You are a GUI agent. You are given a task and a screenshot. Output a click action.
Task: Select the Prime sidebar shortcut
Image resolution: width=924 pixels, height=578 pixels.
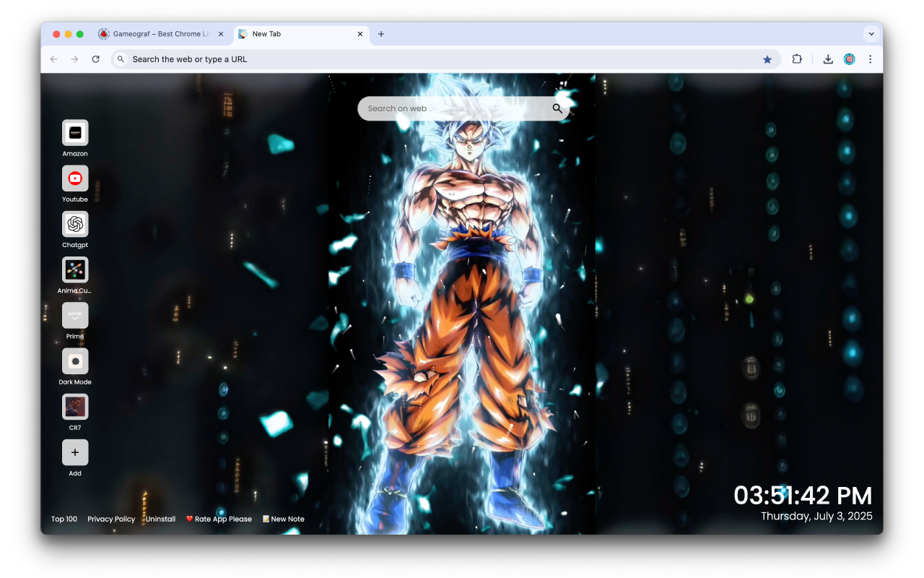pos(75,315)
